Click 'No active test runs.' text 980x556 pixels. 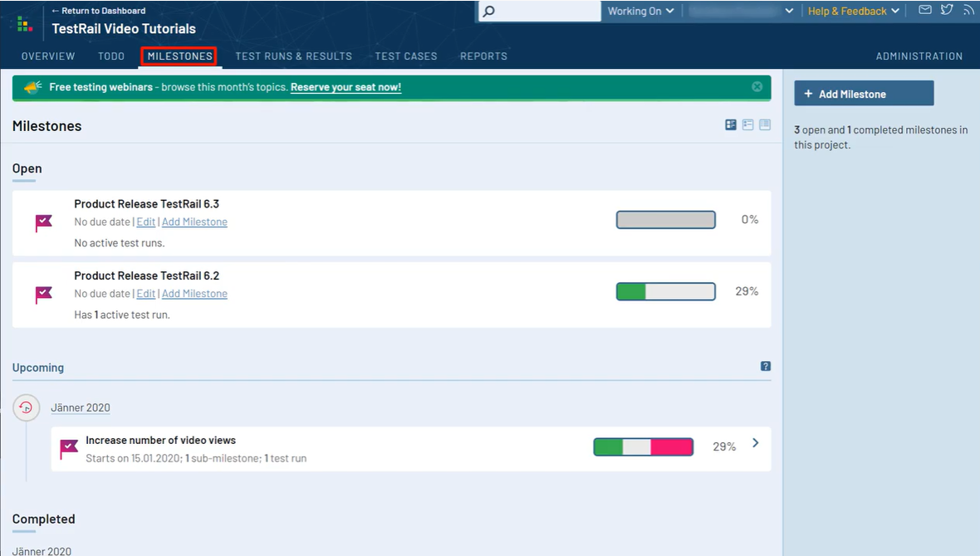pos(120,243)
